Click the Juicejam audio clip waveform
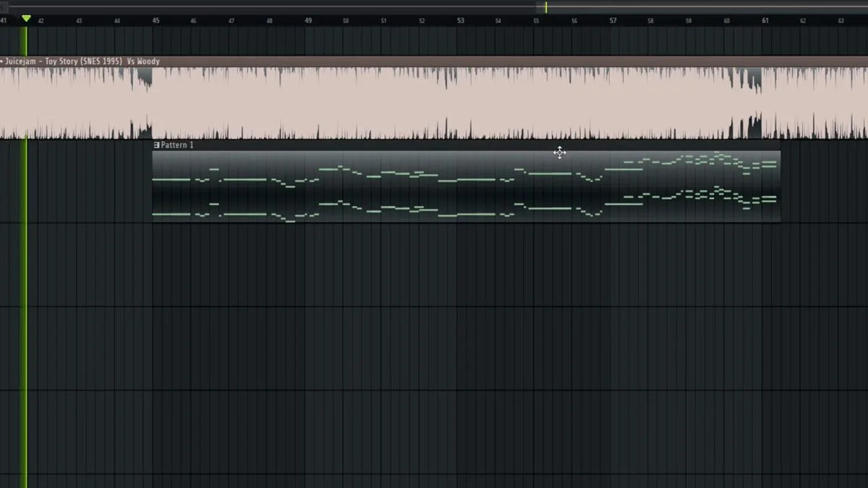This screenshot has height=488, width=868. (434, 103)
